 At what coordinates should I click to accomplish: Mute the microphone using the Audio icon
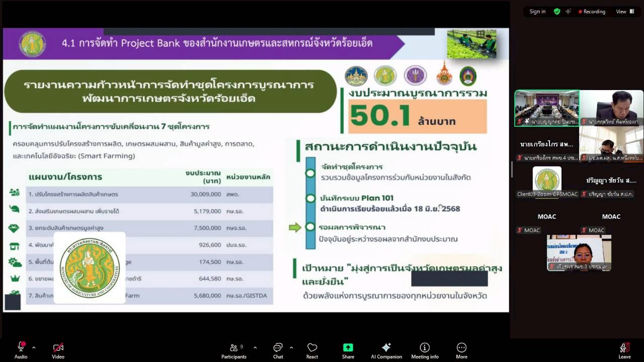click(x=20, y=346)
